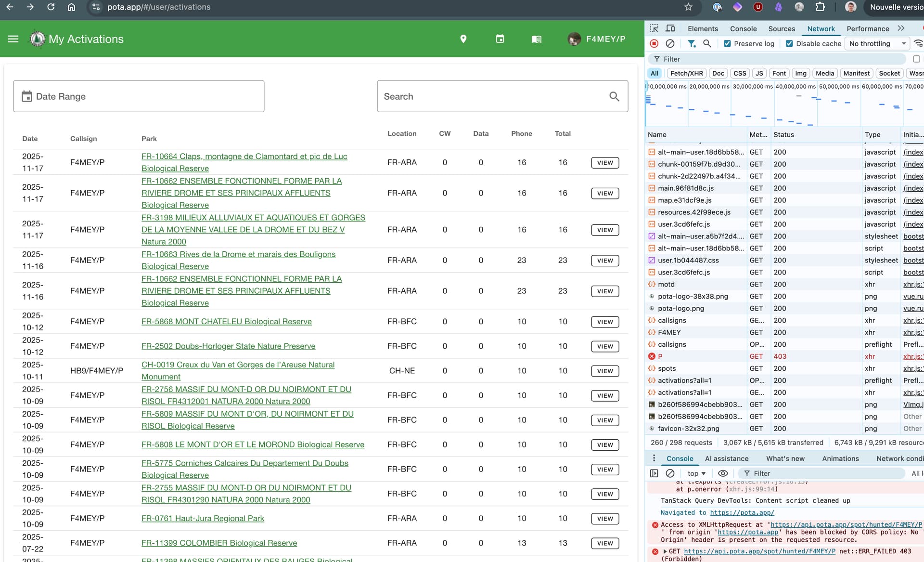Expand the console top context selector
The width and height of the screenshot is (924, 562).
[696, 473]
